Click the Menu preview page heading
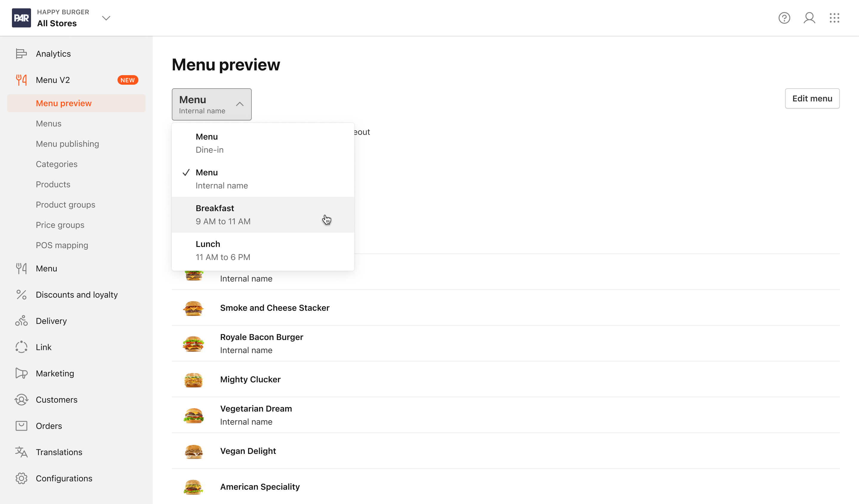Image resolution: width=859 pixels, height=504 pixels. [226, 65]
